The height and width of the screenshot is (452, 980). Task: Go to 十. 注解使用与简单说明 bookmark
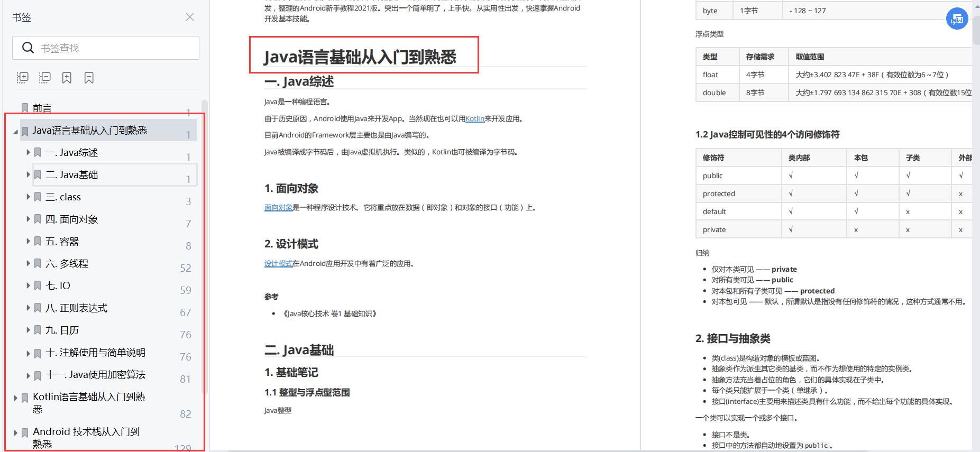[x=96, y=353]
